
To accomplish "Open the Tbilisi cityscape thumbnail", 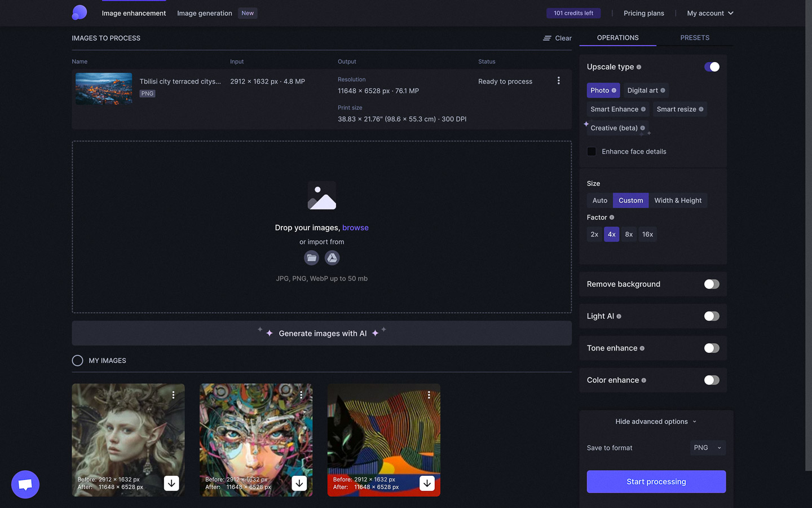I will click(x=104, y=89).
